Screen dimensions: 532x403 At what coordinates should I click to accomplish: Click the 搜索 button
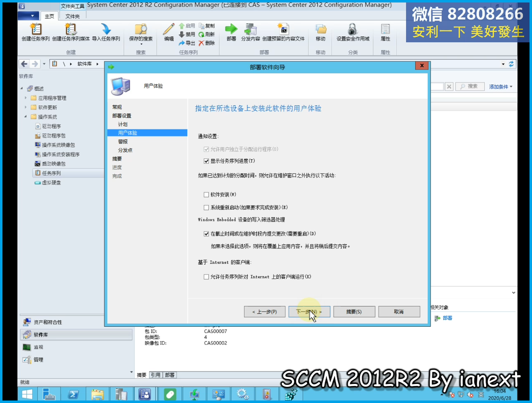coord(469,86)
